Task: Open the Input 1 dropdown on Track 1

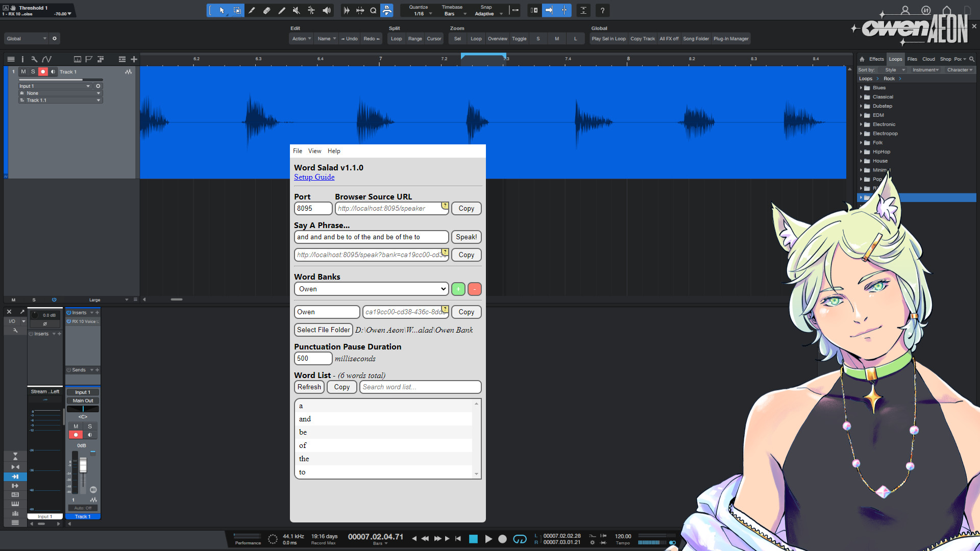Action: coord(56,86)
